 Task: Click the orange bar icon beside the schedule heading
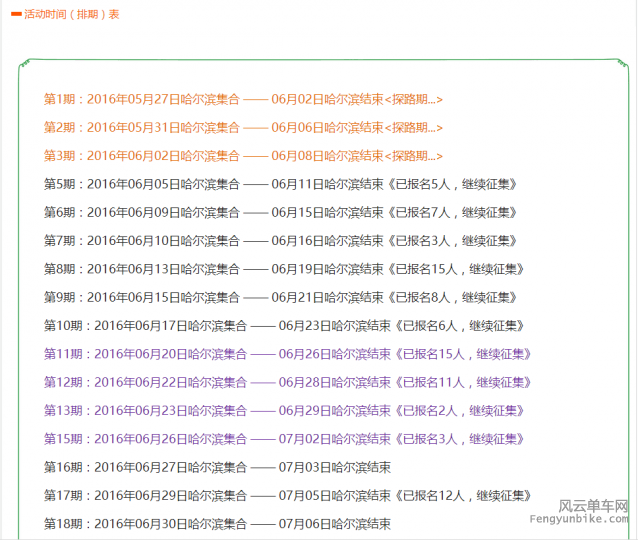point(16,14)
